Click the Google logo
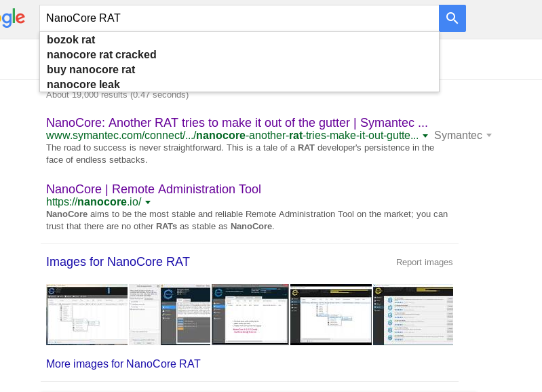 [12, 18]
